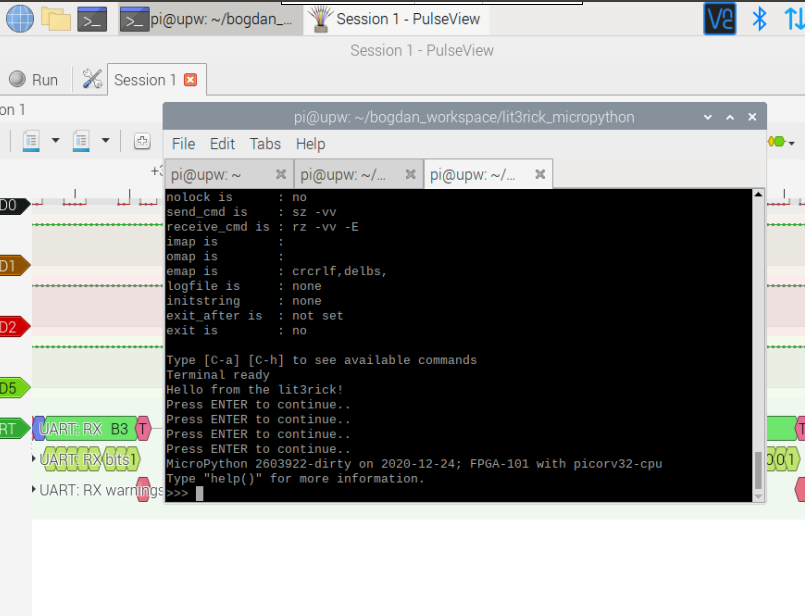Switch to pi@upw terminal taskbar entry

click(210, 20)
